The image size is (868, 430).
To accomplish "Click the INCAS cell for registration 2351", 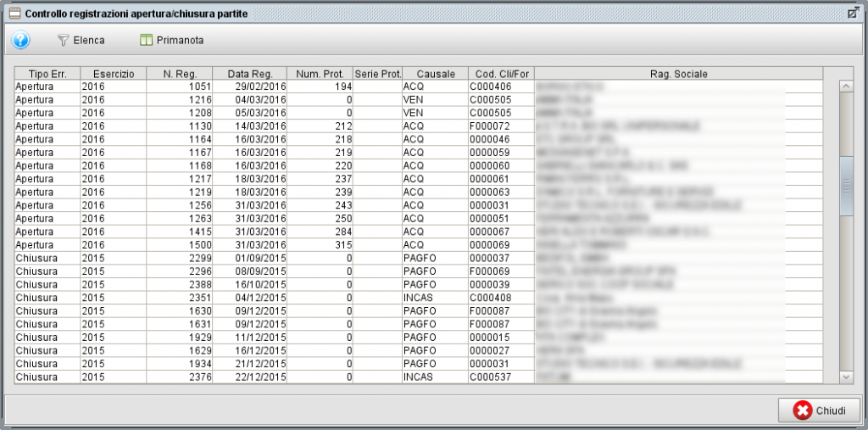I will tap(435, 298).
